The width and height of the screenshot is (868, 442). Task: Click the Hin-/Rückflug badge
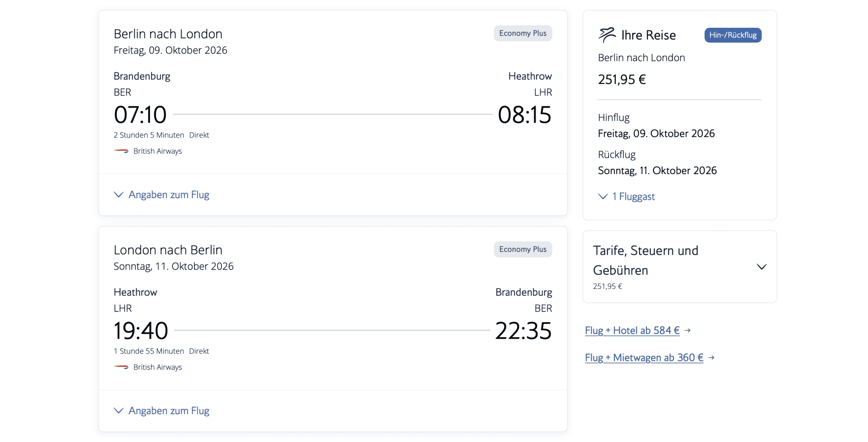[x=733, y=35]
